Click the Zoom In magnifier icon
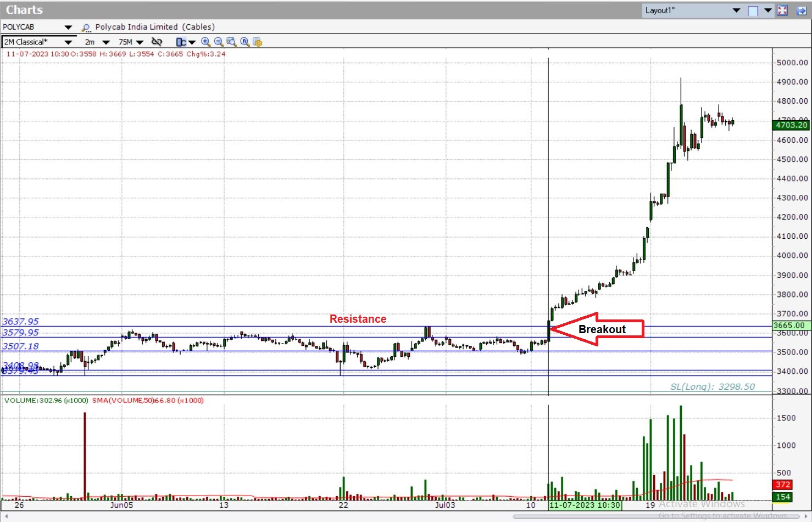The height and width of the screenshot is (522, 812). click(x=205, y=42)
